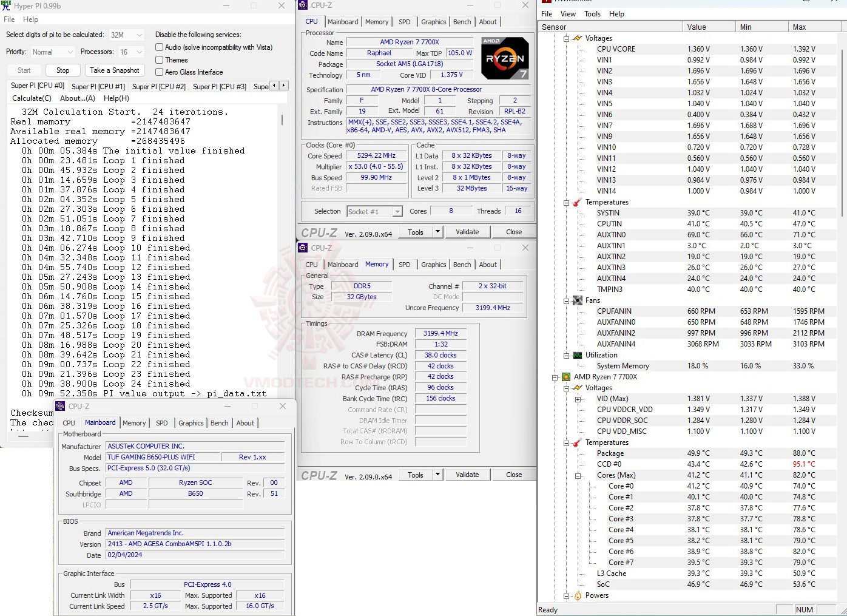Collapse the Fans tree node

(x=566, y=300)
